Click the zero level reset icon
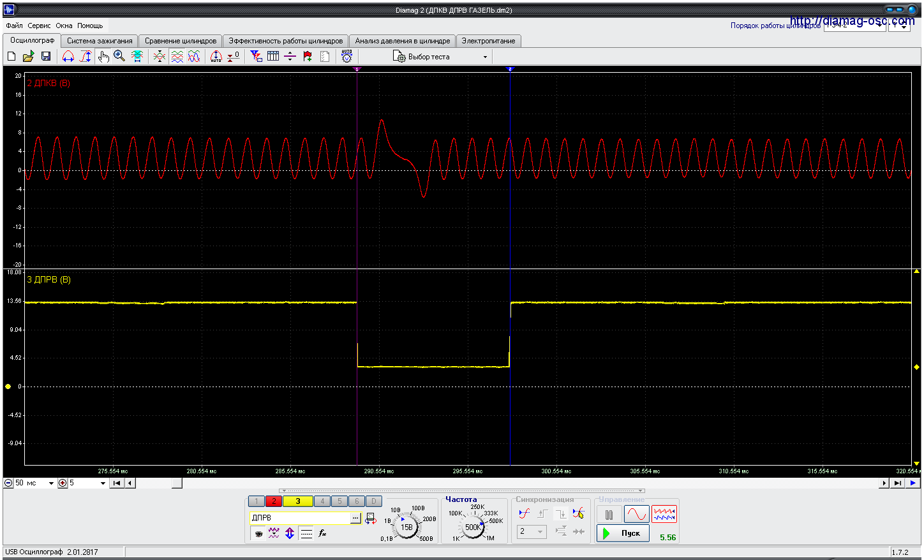924x560 pixels. coord(234,56)
